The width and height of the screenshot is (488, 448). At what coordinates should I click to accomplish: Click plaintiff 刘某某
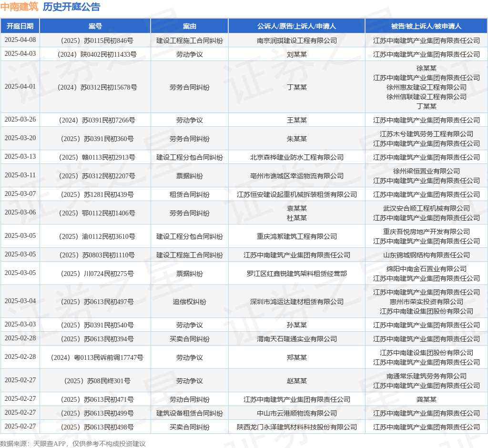pyautogui.click(x=296, y=54)
